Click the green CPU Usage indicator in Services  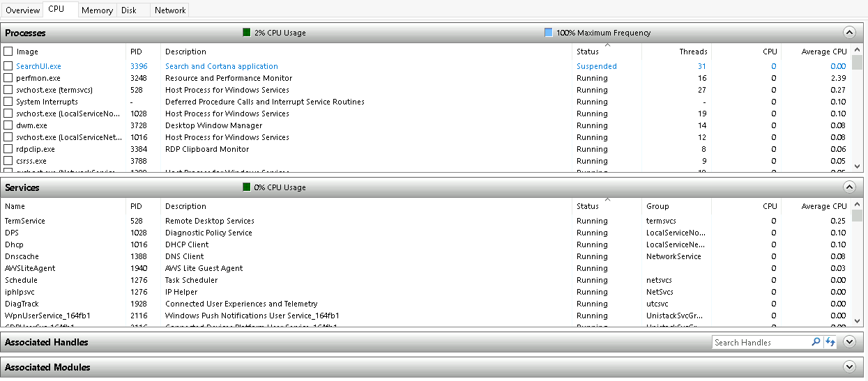coord(246,187)
